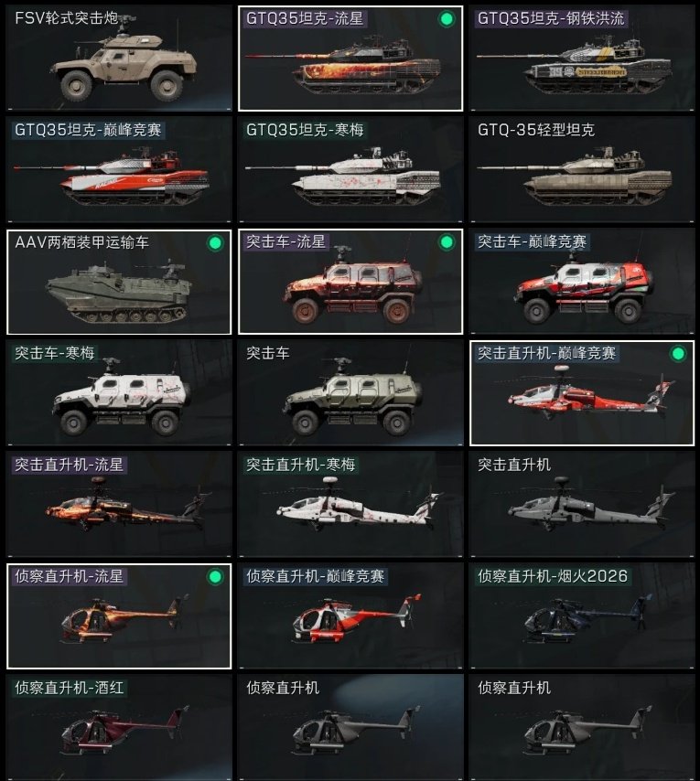Select the 突击直升机-寒梅 helicopter card
This screenshot has height=781, width=700.
click(350, 505)
